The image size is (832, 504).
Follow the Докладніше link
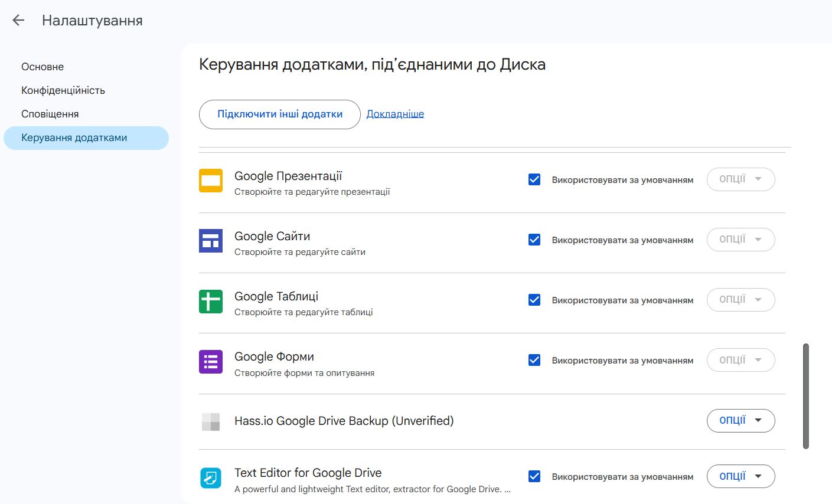(x=395, y=114)
